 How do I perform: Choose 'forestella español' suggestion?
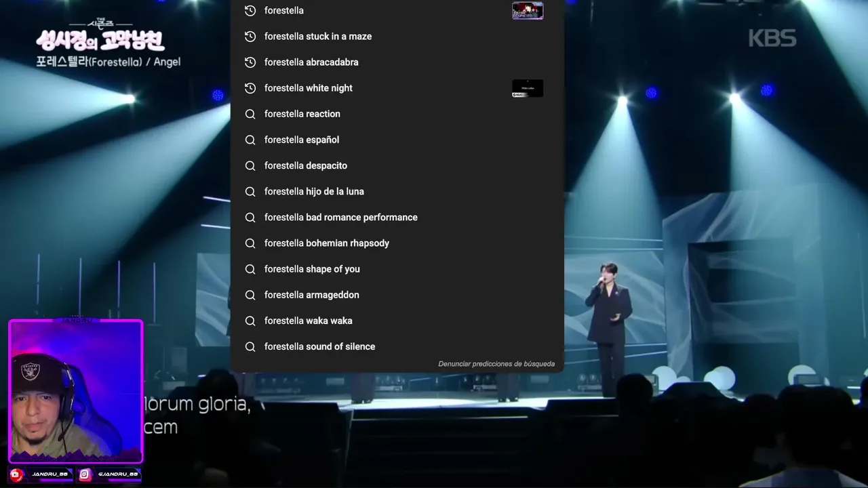[397, 140]
